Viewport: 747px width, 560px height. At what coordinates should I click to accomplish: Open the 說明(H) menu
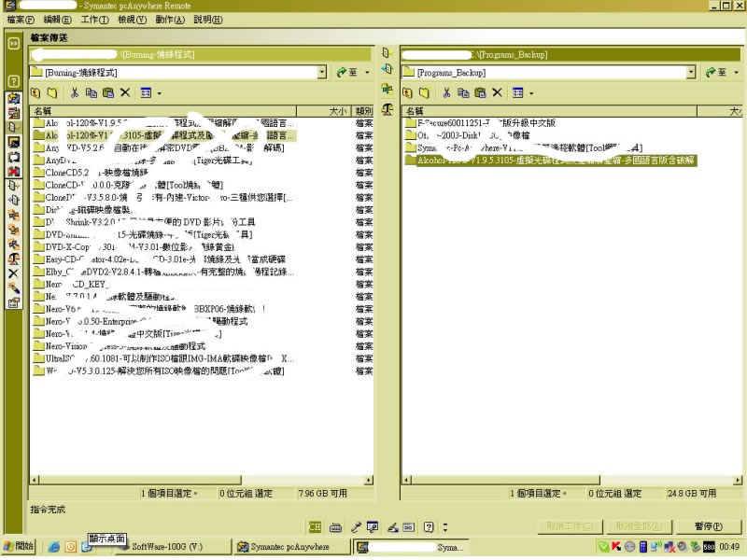tap(208, 20)
